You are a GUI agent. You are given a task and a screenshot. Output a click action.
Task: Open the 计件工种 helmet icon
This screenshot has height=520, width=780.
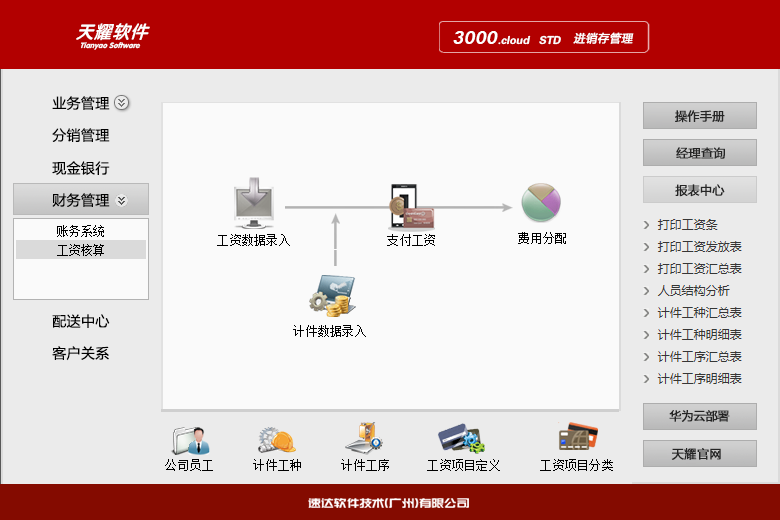(277, 440)
